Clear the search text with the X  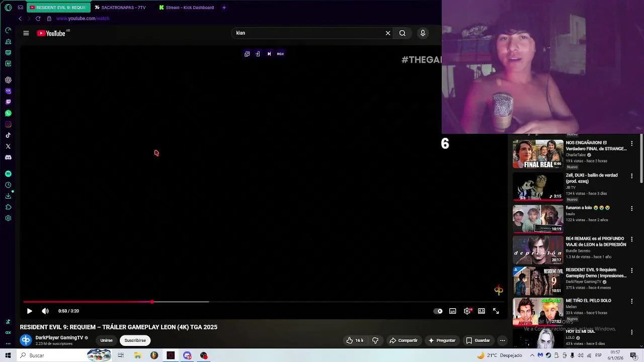pyautogui.click(x=388, y=33)
